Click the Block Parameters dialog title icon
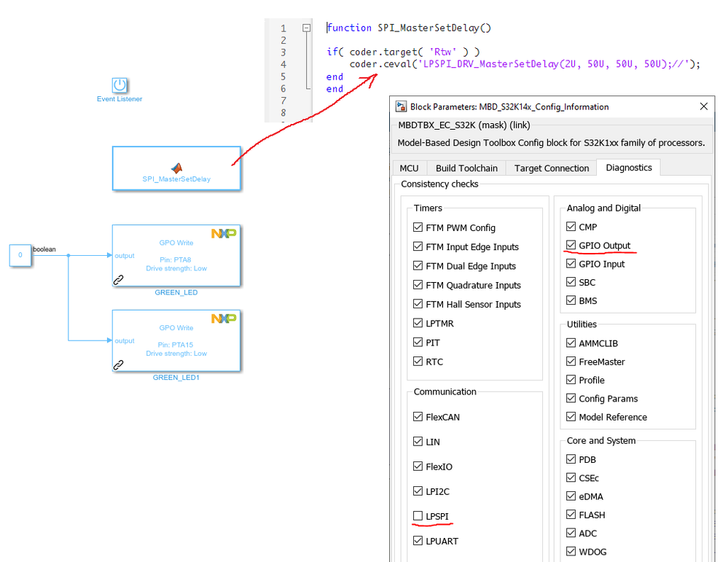The image size is (728, 562). pos(401,106)
